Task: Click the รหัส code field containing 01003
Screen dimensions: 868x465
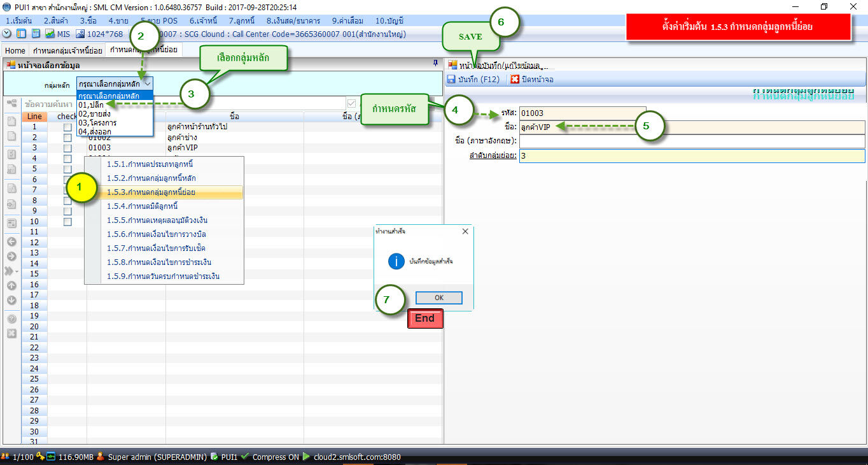Action: [582, 113]
